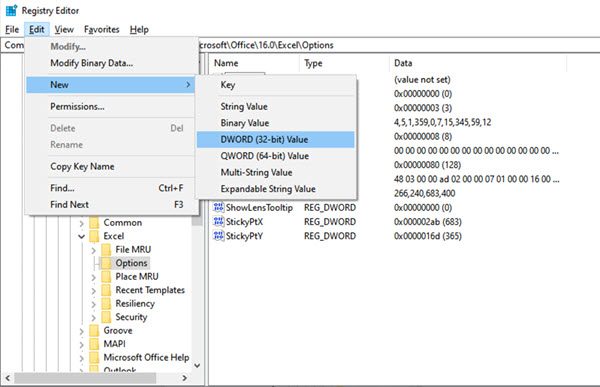The height and width of the screenshot is (387, 600).
Task: Click the data cell 0x0000016d (365)
Action: click(427, 236)
